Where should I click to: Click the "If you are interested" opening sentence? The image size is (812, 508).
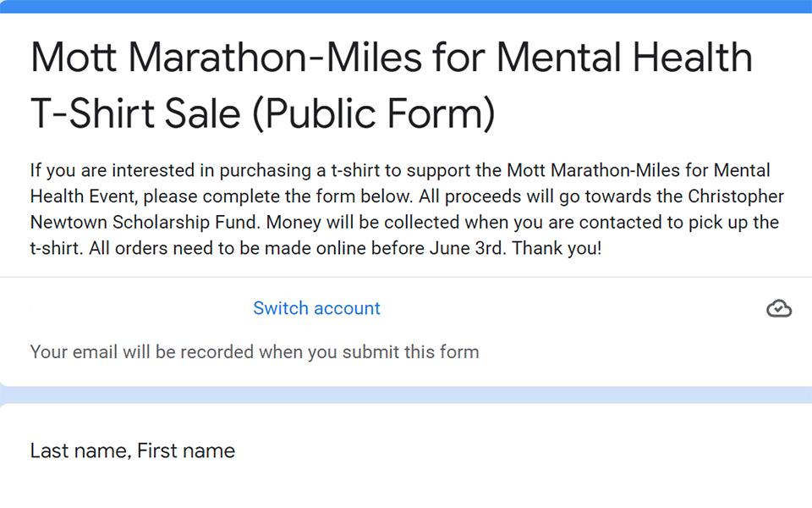click(x=119, y=170)
